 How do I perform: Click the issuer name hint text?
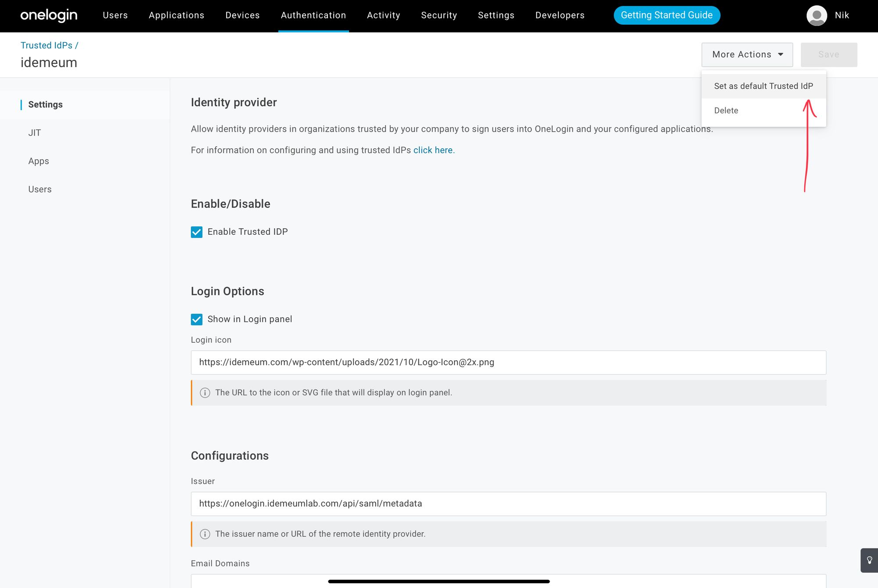coord(320,534)
